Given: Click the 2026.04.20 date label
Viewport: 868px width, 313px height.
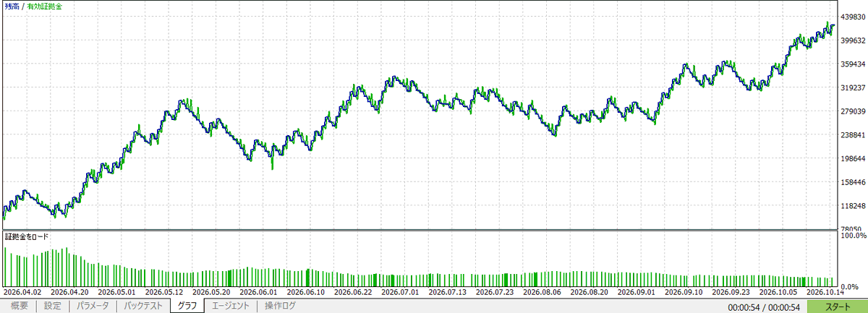Looking at the screenshot, I should (x=70, y=293).
